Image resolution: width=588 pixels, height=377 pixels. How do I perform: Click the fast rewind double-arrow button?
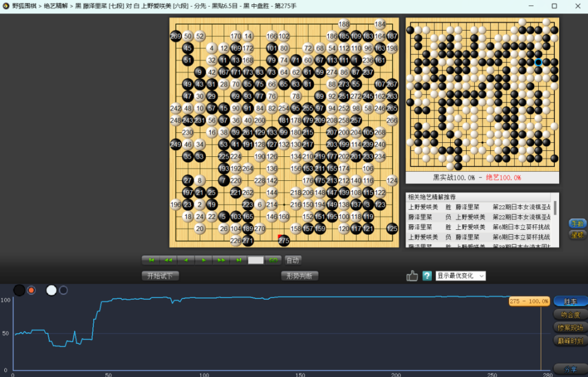point(168,260)
